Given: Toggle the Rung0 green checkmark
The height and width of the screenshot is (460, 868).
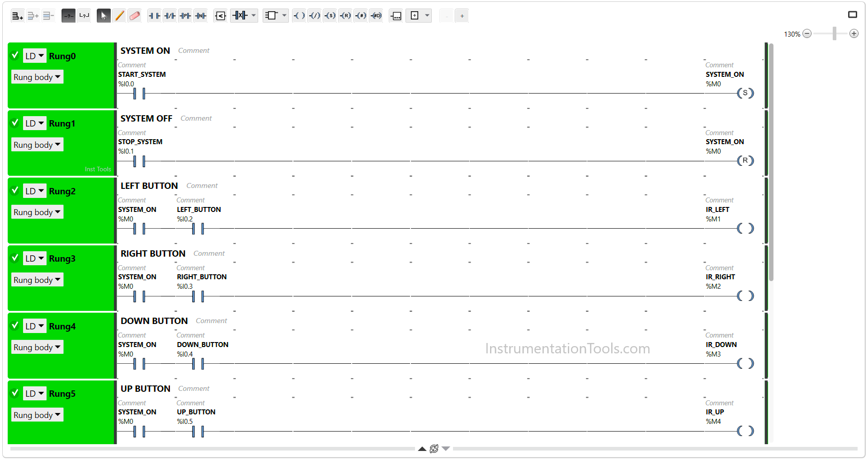Looking at the screenshot, I should [x=15, y=55].
